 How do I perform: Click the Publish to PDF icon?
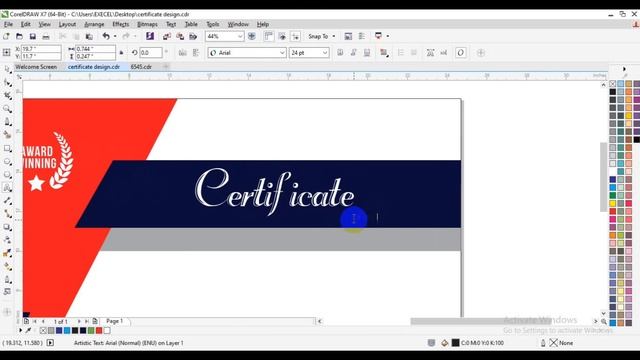pyautogui.click(x=193, y=36)
